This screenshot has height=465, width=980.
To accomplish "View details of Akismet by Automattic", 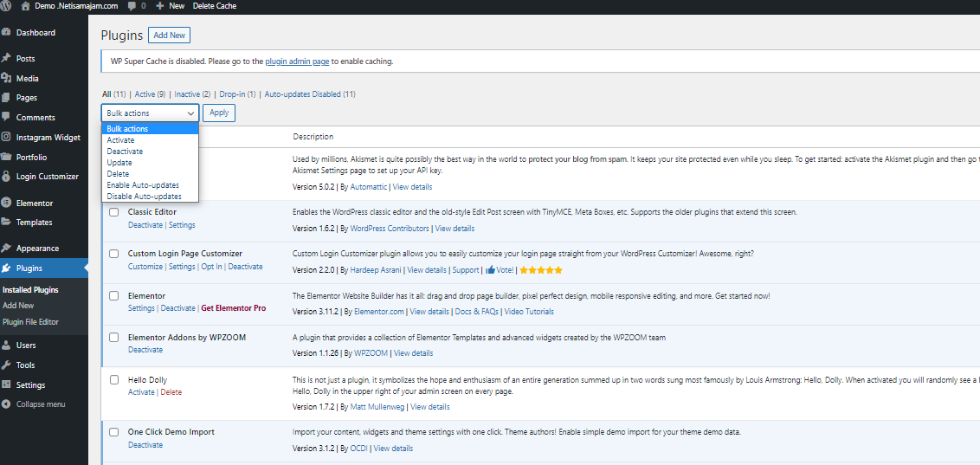I will [412, 187].
